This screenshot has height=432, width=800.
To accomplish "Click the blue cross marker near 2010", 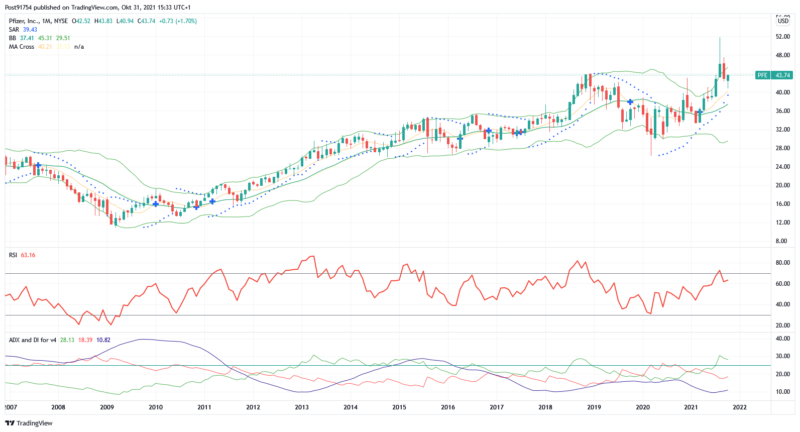I will pos(155,203).
